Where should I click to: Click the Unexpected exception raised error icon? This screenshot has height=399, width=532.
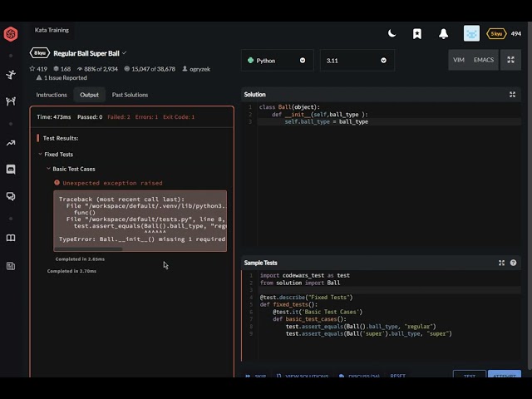pos(57,183)
